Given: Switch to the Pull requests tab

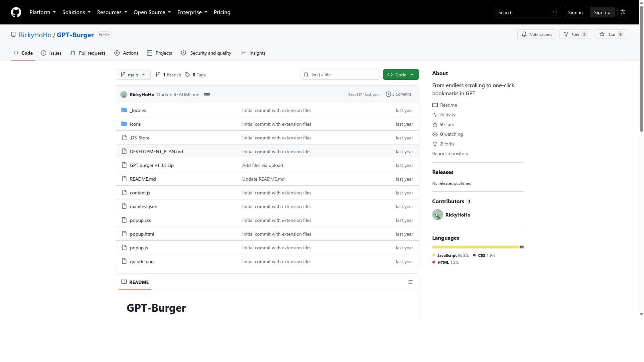Looking at the screenshot, I should (x=88, y=53).
